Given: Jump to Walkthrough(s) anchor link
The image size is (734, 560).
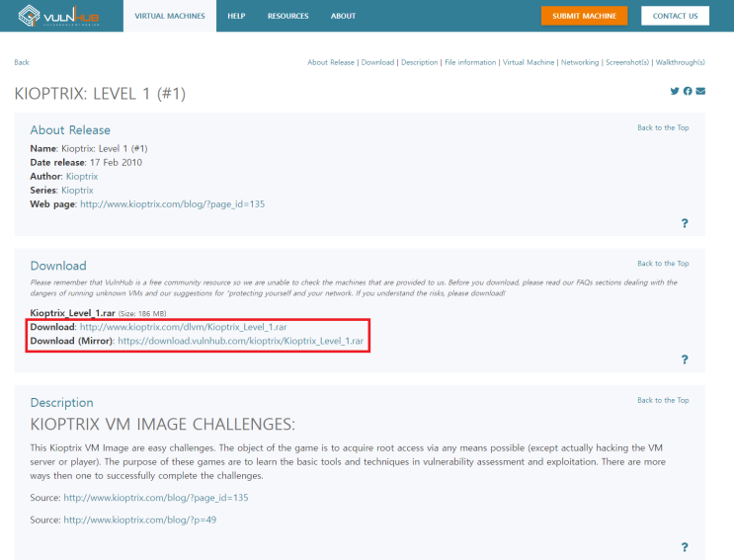Looking at the screenshot, I should point(681,62).
